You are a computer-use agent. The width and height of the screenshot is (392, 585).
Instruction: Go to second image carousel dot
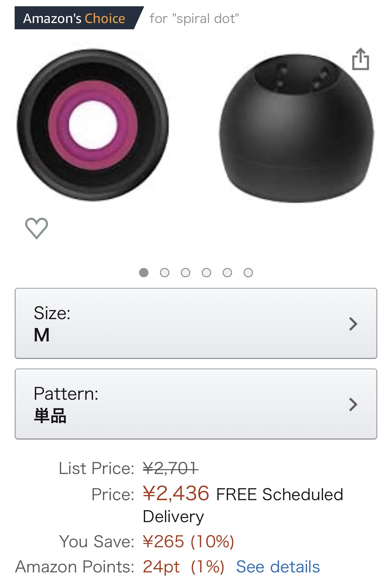[164, 272]
